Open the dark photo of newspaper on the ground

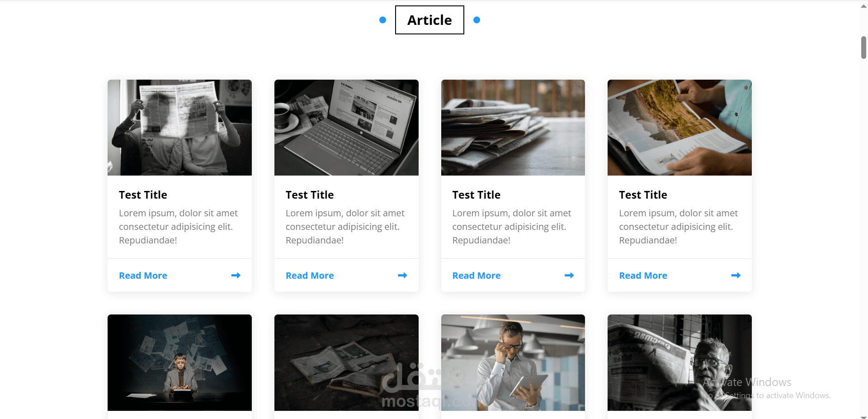pos(346,362)
